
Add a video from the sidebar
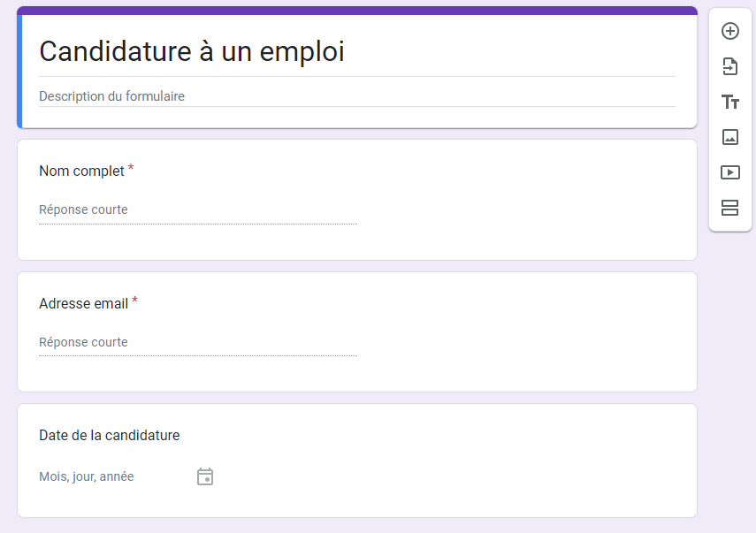pos(730,172)
